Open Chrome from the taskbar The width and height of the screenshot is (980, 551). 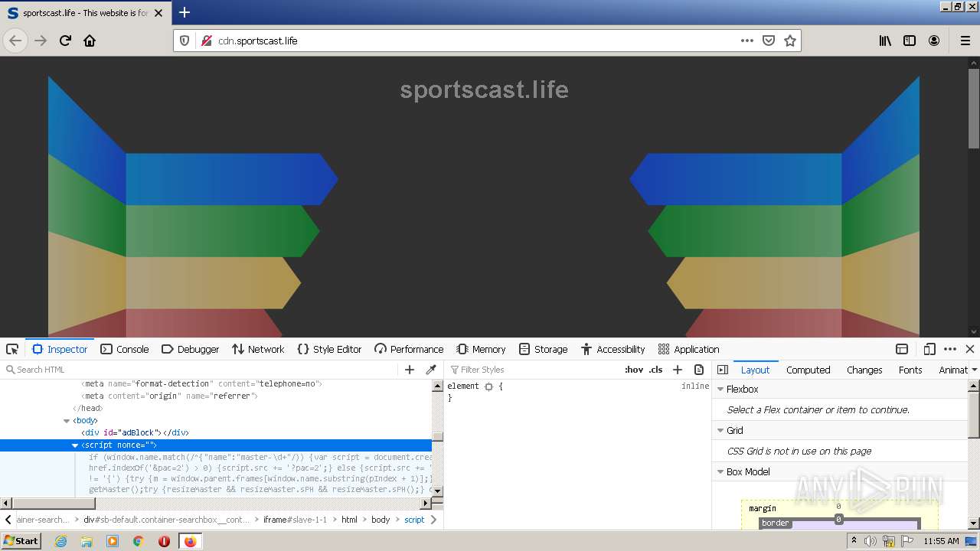pyautogui.click(x=138, y=541)
